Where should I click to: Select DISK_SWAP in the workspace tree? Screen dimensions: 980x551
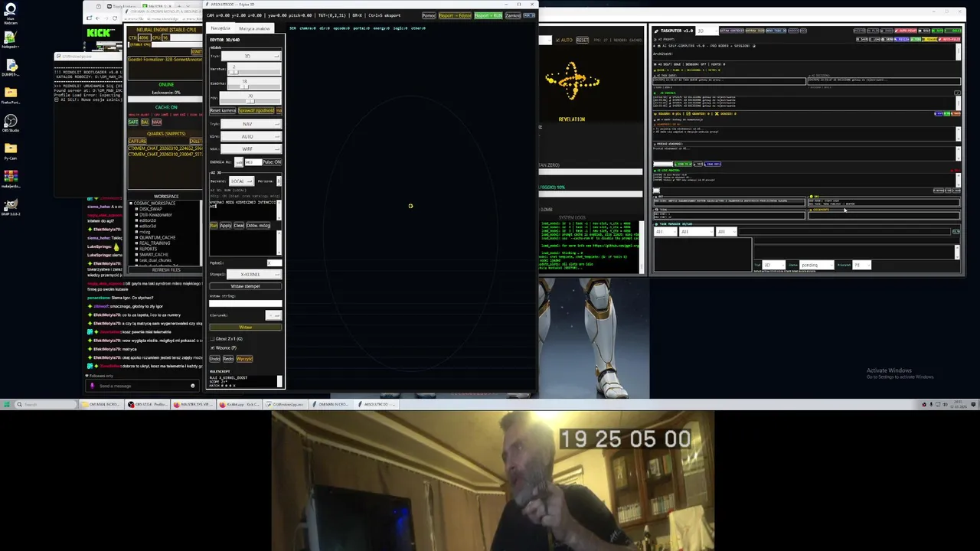[150, 209]
